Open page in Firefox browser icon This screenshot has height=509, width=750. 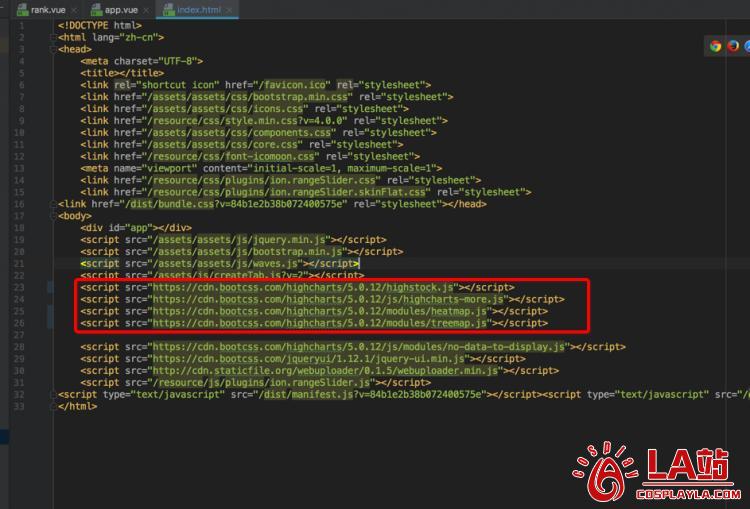click(733, 46)
